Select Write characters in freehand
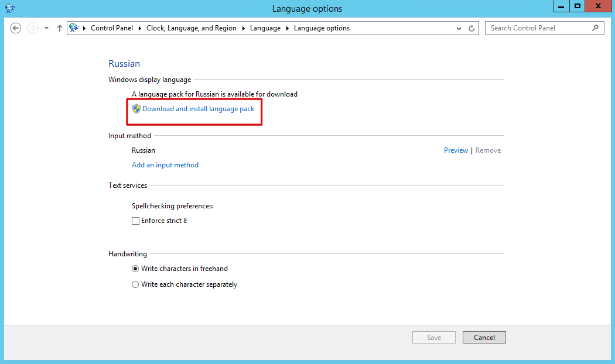 pyautogui.click(x=135, y=269)
